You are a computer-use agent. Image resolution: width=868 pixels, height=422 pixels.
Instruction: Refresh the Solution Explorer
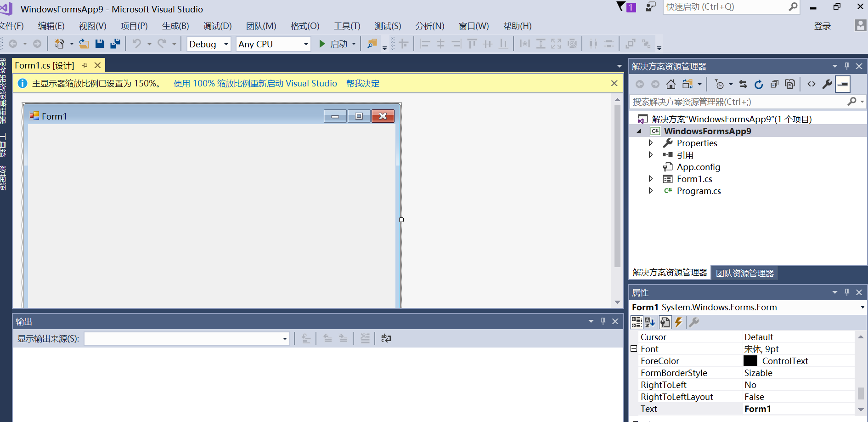point(759,85)
